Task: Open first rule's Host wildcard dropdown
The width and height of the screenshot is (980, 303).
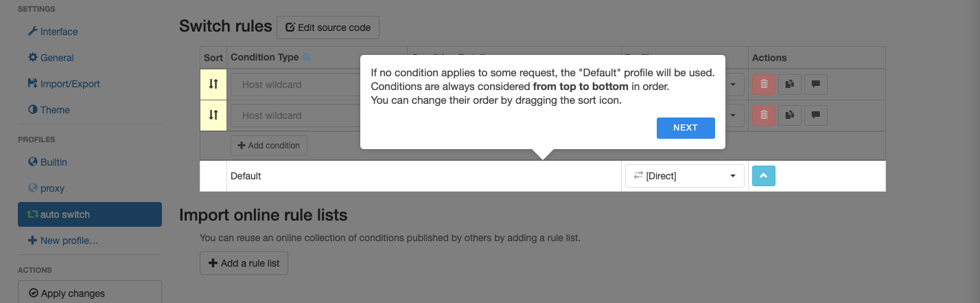Action: (x=295, y=85)
